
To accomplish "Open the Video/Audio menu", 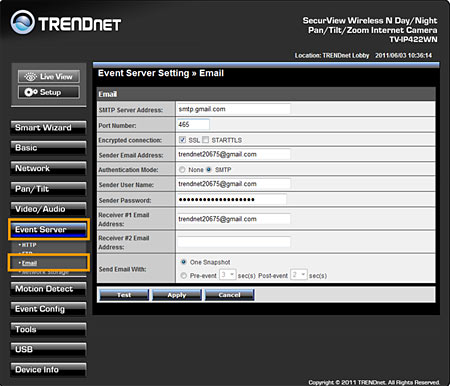I will tap(48, 209).
